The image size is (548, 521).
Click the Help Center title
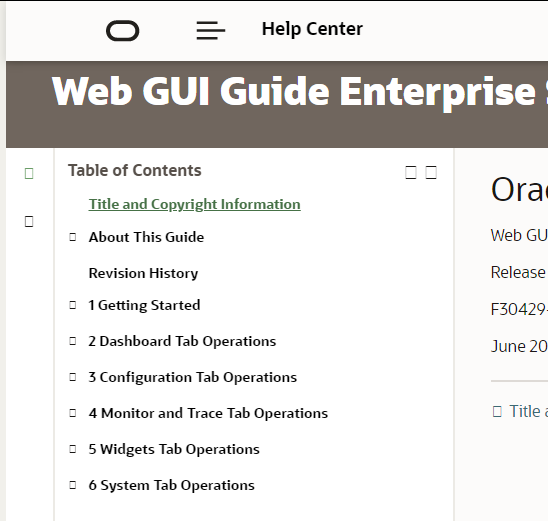tap(312, 29)
